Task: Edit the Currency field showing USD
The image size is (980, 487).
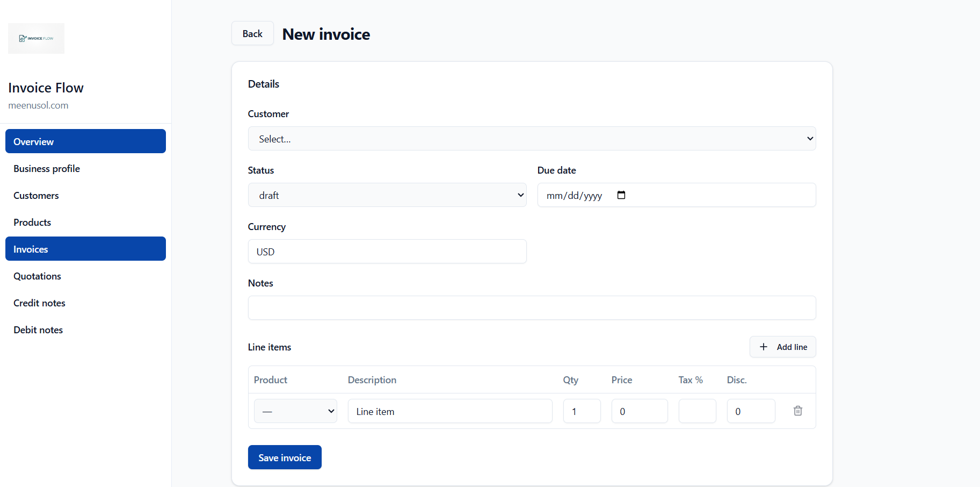Action: tap(386, 251)
